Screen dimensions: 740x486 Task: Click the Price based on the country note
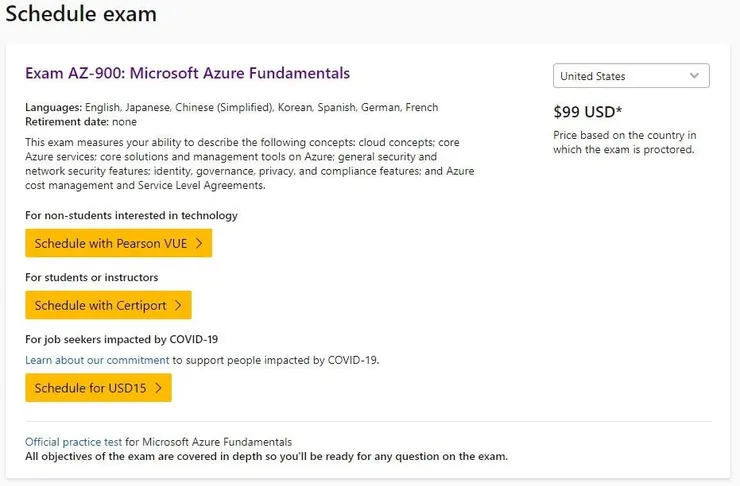624,142
